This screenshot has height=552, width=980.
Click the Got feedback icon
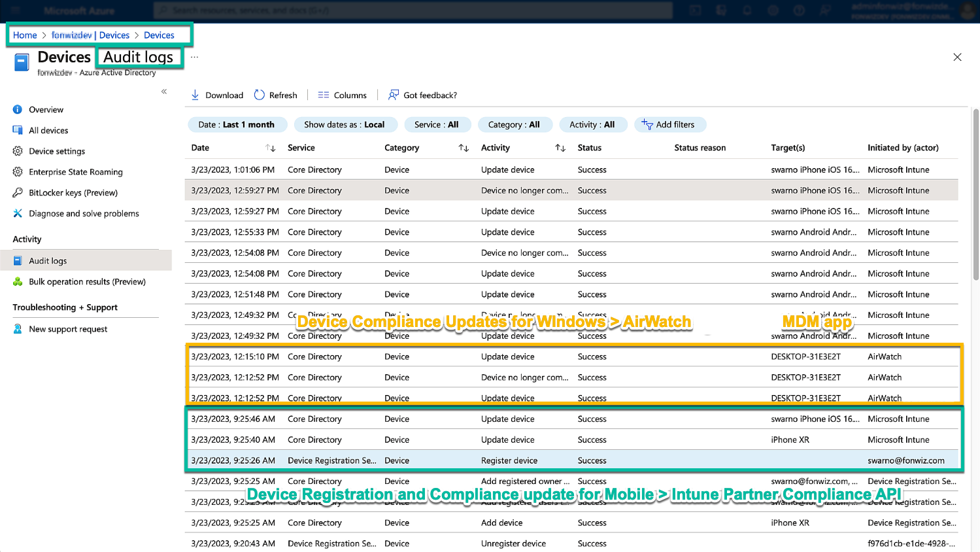point(393,95)
